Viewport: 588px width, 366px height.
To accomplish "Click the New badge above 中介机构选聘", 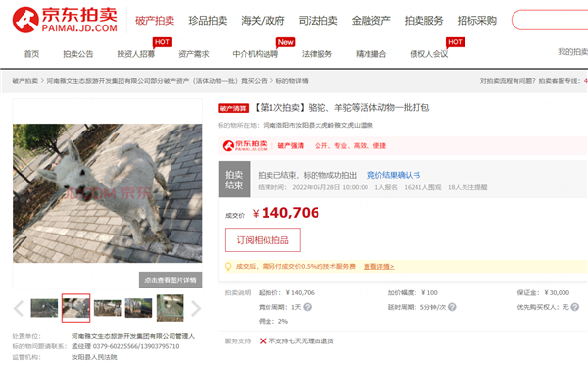I will [286, 42].
